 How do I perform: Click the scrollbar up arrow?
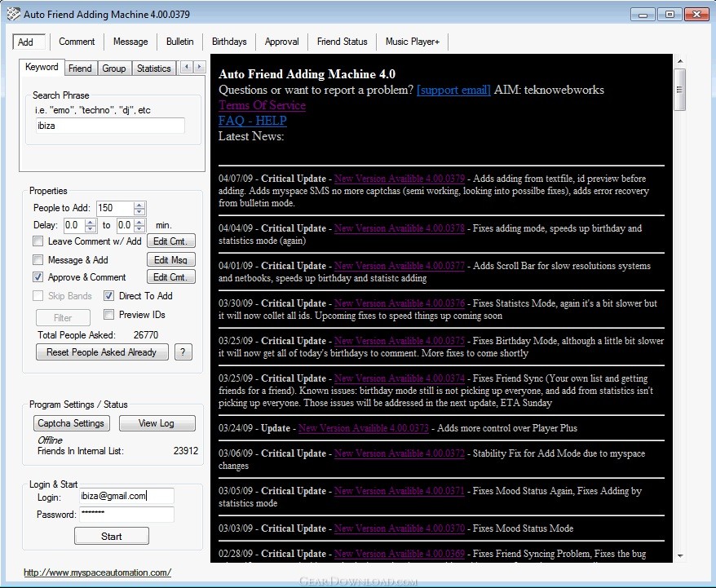679,61
